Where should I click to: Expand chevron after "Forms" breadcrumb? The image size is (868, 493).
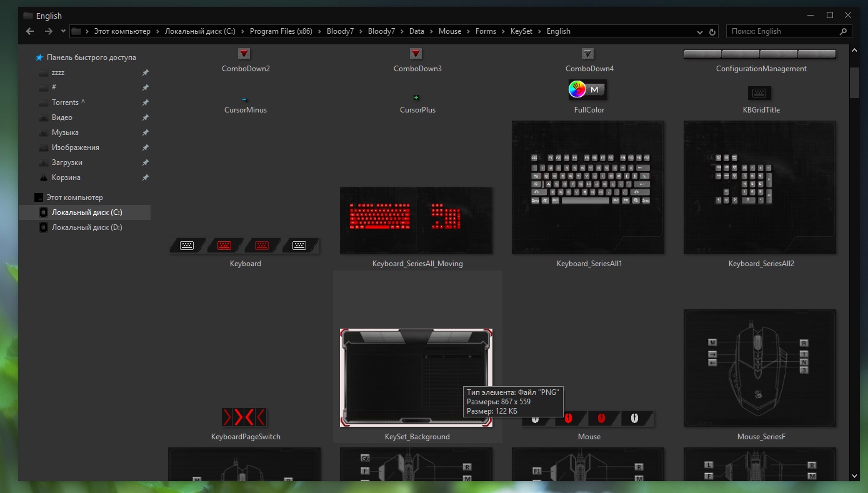point(503,31)
